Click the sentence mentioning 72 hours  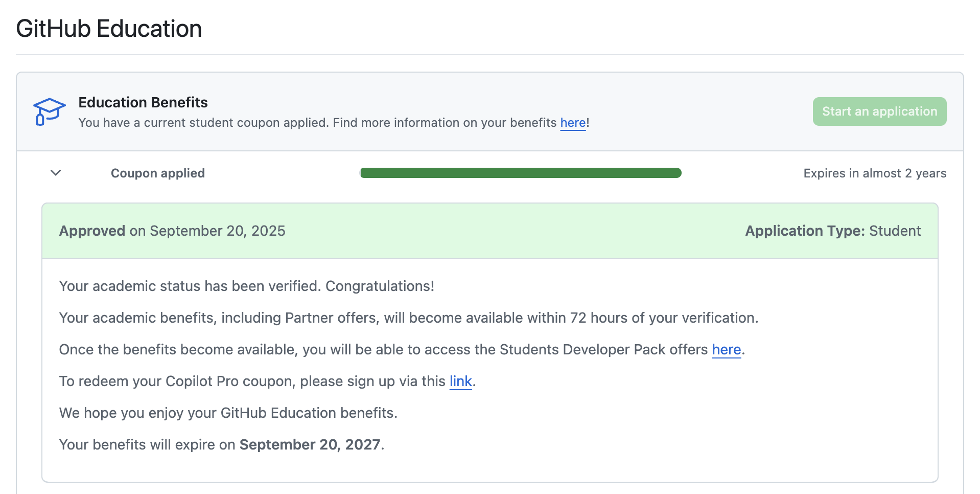408,318
